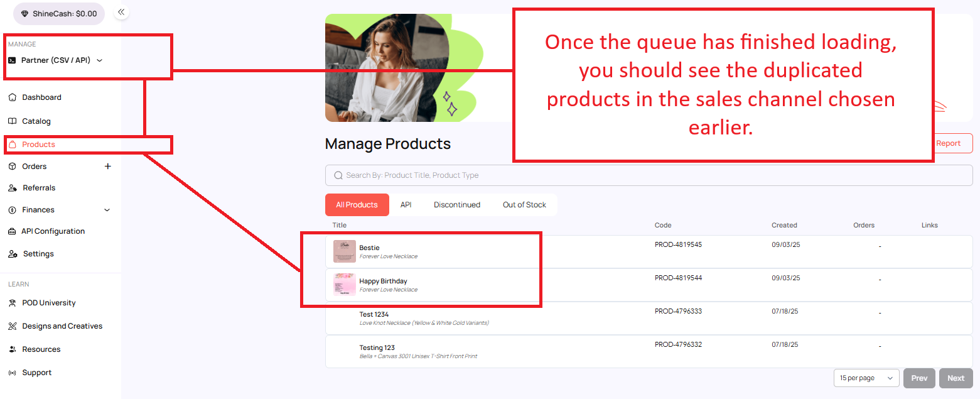The height and width of the screenshot is (399, 980).
Task: Click the Title column header
Action: (x=340, y=225)
